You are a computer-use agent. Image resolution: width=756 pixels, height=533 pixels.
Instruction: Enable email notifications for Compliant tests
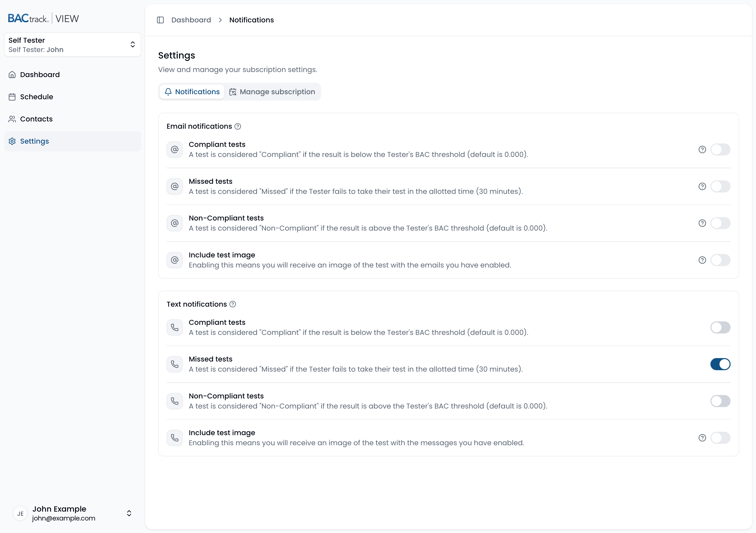click(720, 149)
